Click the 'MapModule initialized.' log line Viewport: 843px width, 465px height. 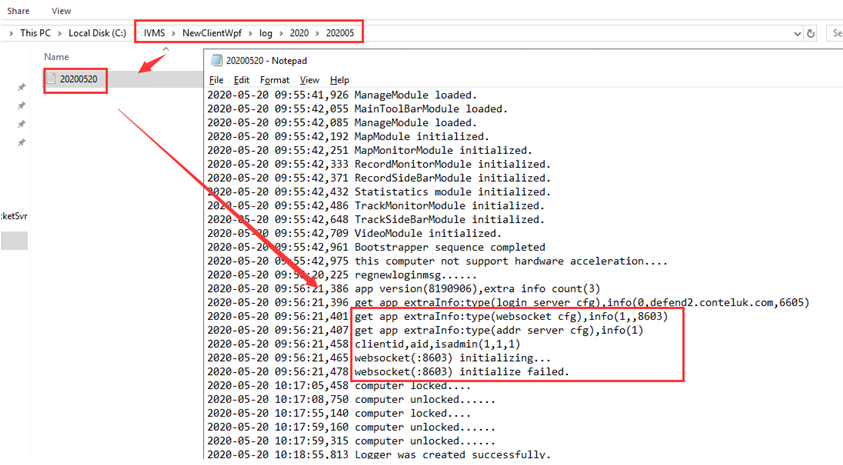click(x=348, y=137)
